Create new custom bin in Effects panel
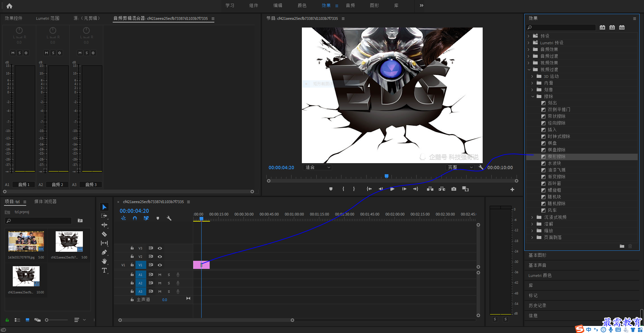Viewport: 644px width, 333px height. 622,246
